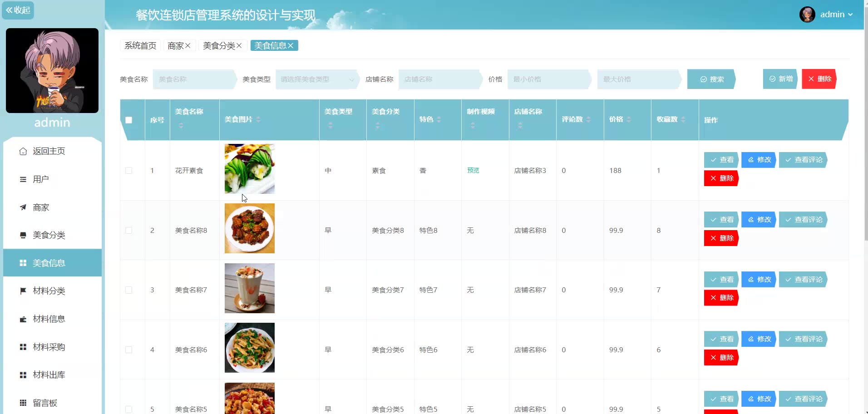868x414 pixels.
Task: Open 材料分类 in sidebar
Action: tap(52, 291)
